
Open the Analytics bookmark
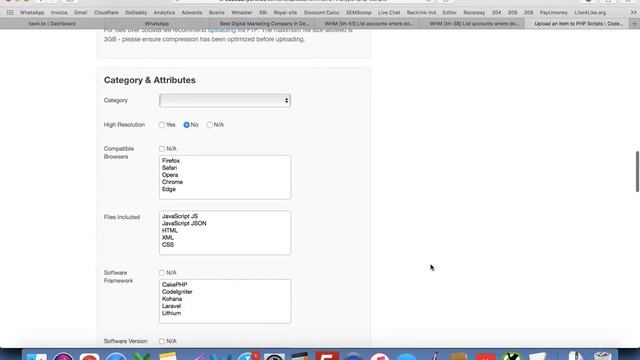point(164,13)
